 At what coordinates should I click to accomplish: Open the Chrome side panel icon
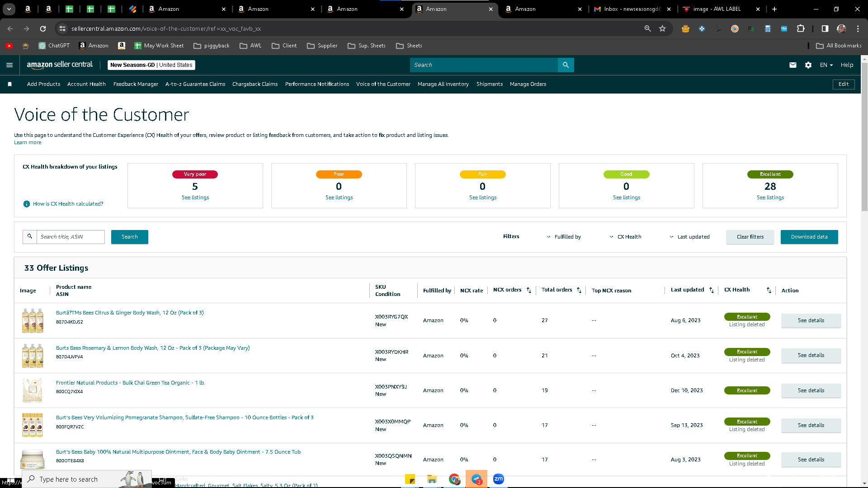(825, 28)
